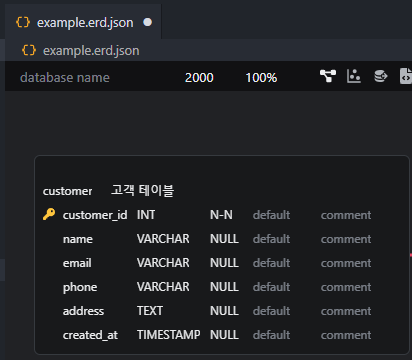Click the SQL DDL database icon
Screen dimensions: 412x360
click(380, 76)
